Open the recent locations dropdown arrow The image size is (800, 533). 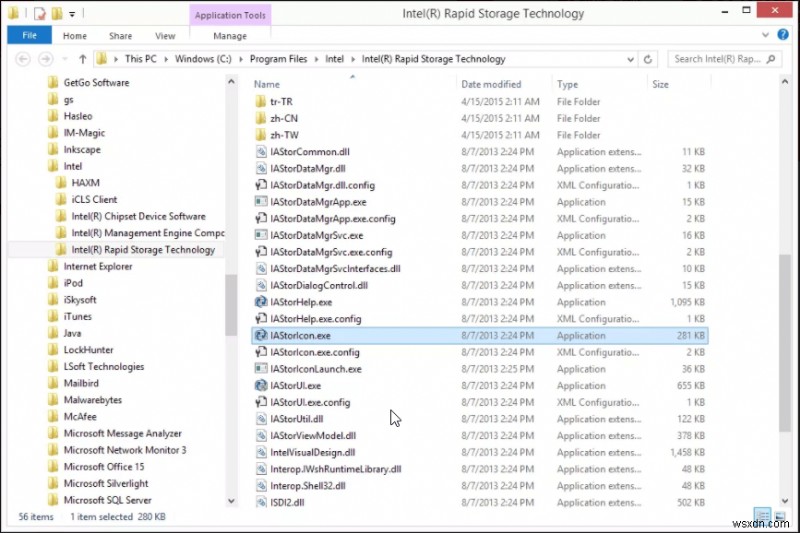65,59
